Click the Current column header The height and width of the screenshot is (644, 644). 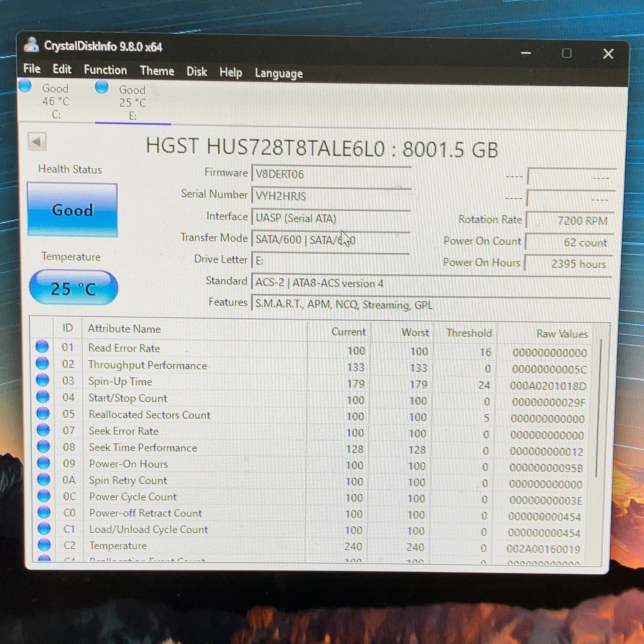click(x=348, y=332)
